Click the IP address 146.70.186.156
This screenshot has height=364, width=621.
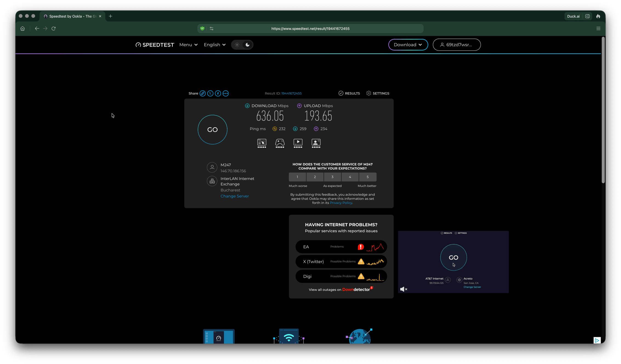pos(233,171)
